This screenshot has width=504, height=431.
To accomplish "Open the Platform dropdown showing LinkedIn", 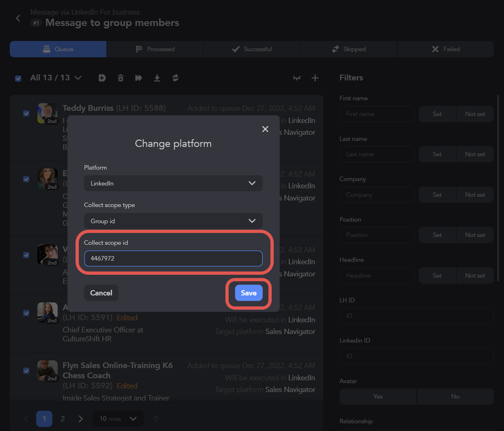I will pyautogui.click(x=173, y=183).
